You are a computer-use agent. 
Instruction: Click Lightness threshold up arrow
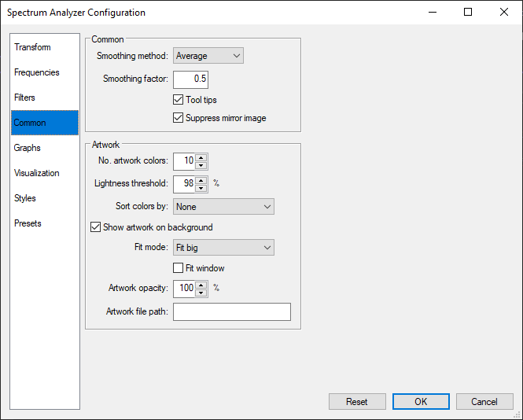click(201, 180)
